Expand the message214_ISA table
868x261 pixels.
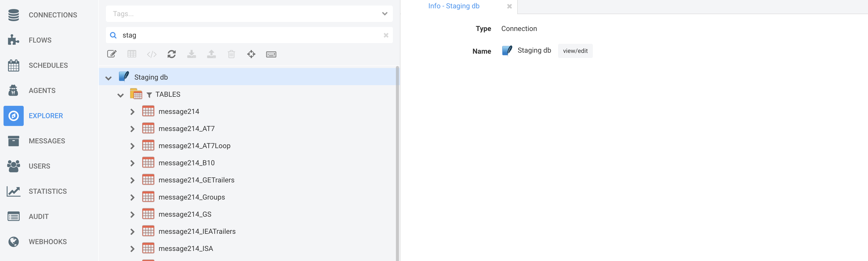pyautogui.click(x=132, y=249)
